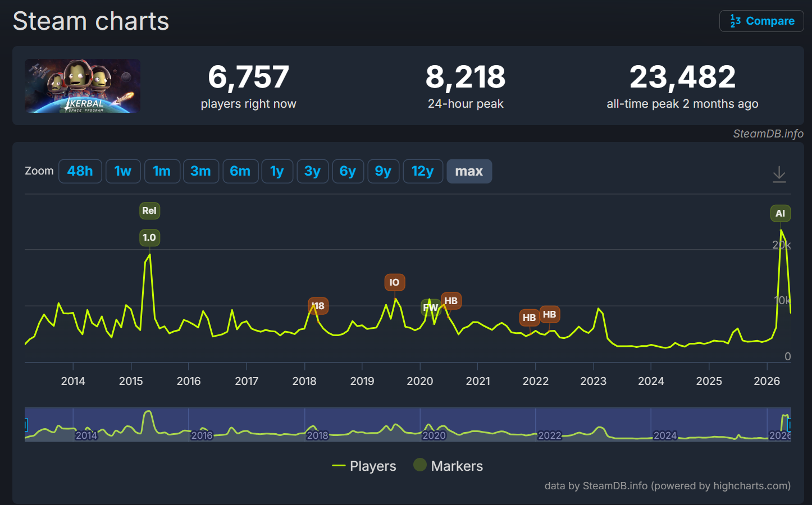Open the Kerbal Space Program game thumbnail
The height and width of the screenshot is (505, 812).
(x=83, y=86)
